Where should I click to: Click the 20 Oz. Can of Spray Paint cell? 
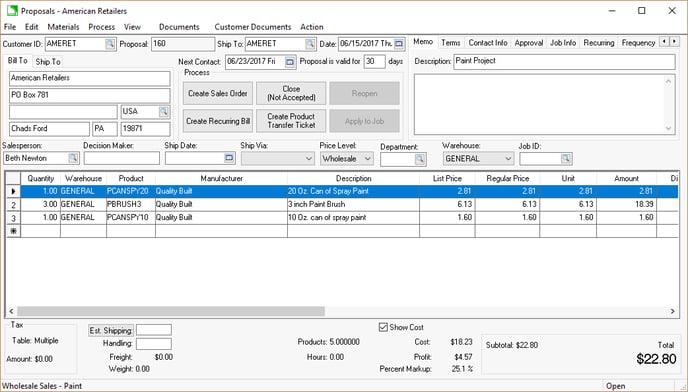point(353,191)
